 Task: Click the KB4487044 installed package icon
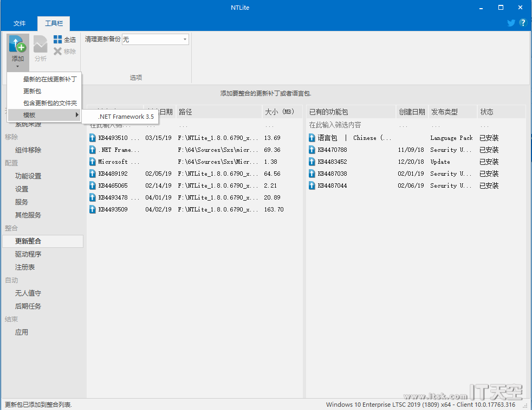point(312,185)
